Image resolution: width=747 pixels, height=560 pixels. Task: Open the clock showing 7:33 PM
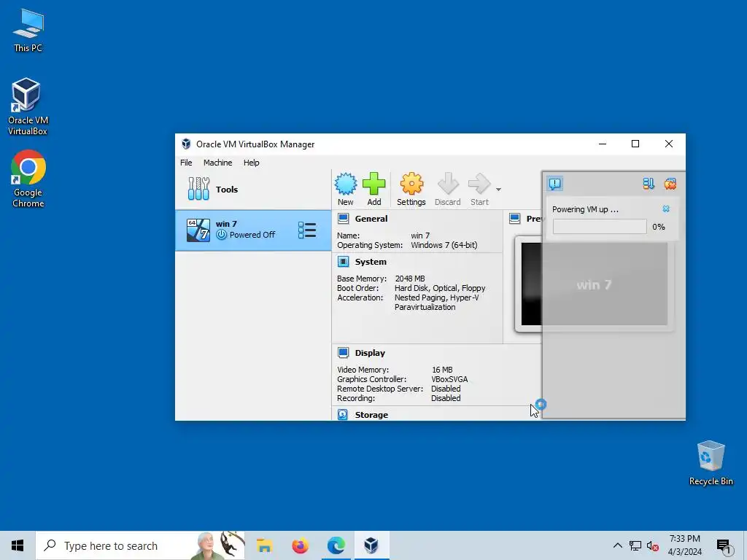pos(684,545)
